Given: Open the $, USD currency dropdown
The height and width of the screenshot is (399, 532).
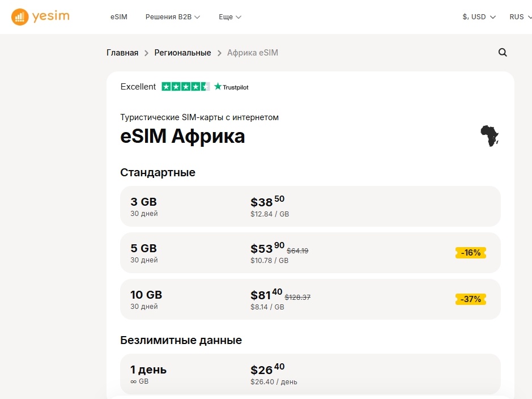Looking at the screenshot, I should point(479,17).
